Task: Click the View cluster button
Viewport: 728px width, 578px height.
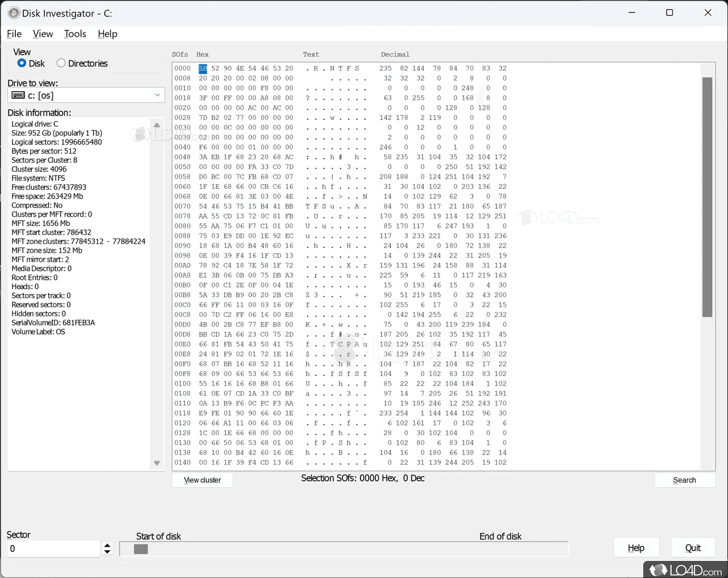Action: pos(202,480)
